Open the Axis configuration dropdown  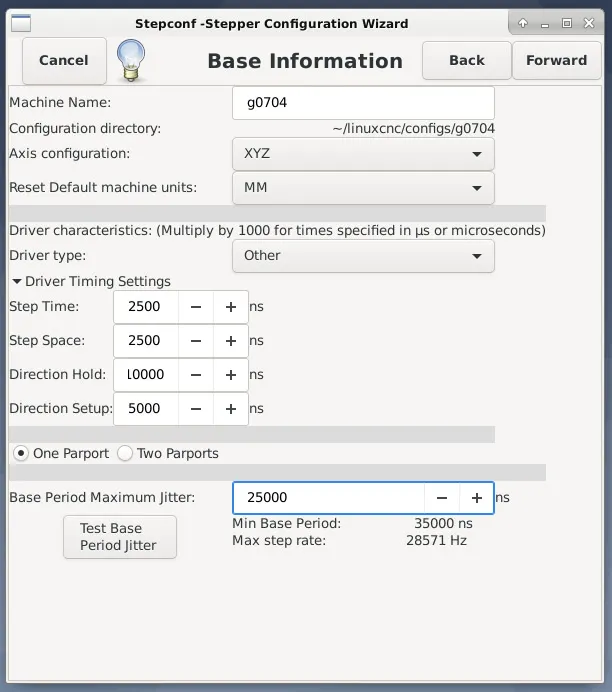click(363, 155)
